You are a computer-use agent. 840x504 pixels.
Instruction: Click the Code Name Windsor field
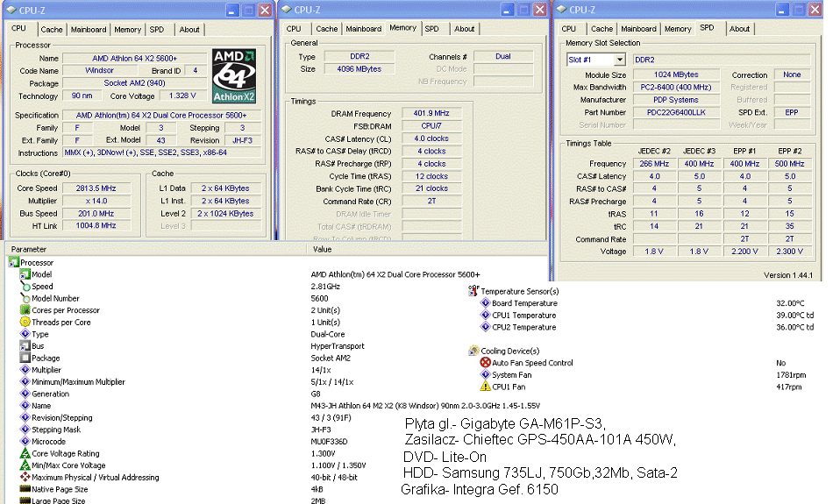(100, 70)
